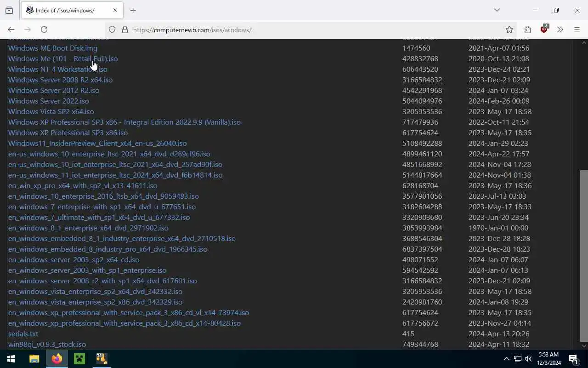Download XP SP3 x86 cd_x14-80428.iso

click(124, 323)
